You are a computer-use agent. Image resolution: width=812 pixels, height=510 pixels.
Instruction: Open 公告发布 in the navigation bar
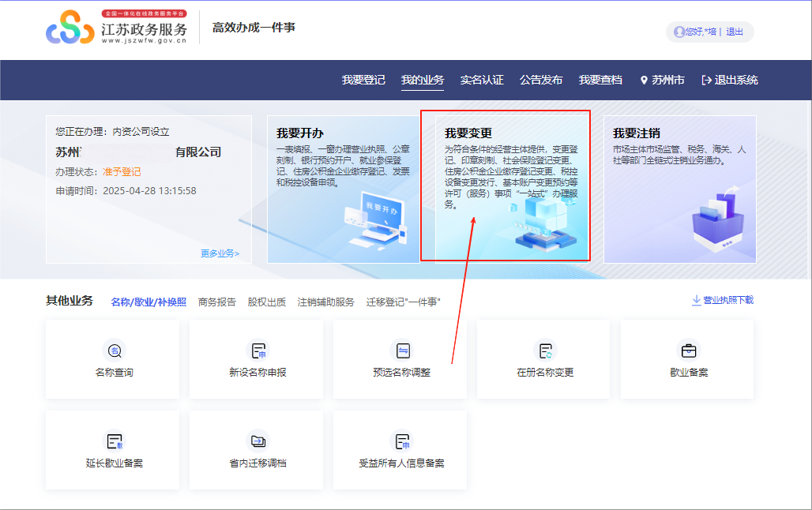(x=541, y=81)
